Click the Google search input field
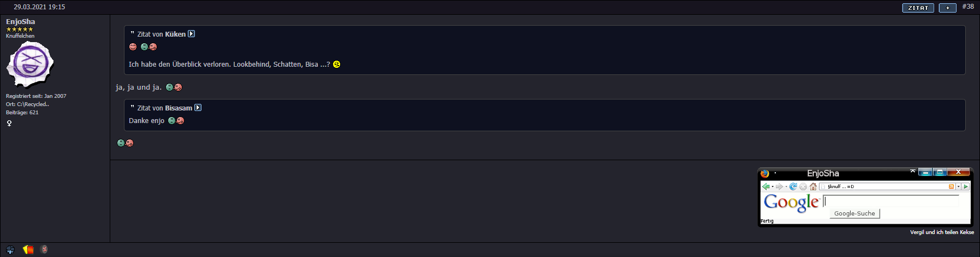Image resolution: width=980 pixels, height=257 pixels. (x=891, y=201)
